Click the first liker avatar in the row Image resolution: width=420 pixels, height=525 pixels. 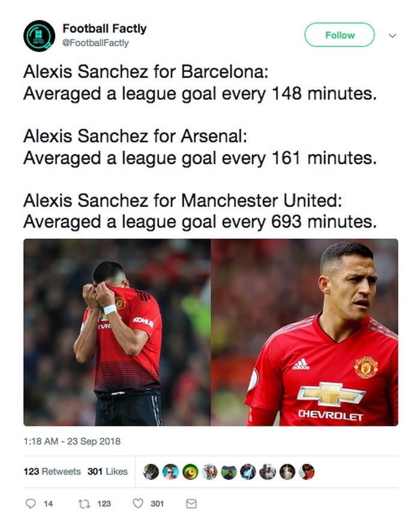[151, 472]
